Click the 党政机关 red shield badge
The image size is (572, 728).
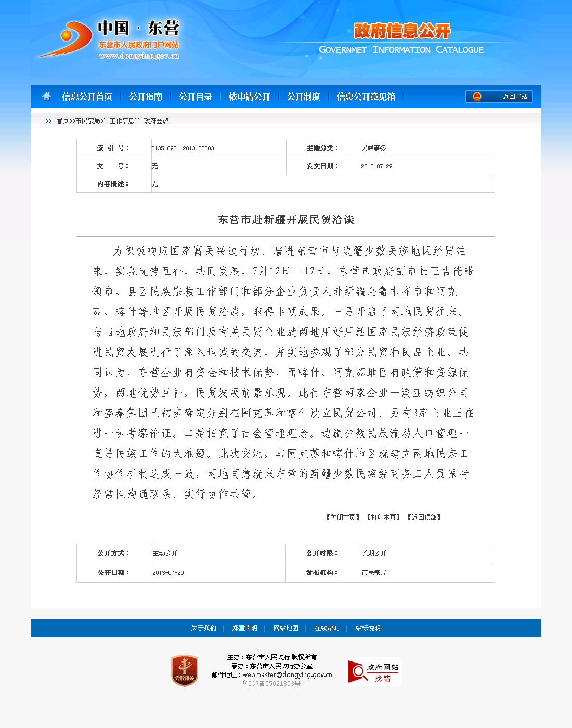click(x=185, y=670)
